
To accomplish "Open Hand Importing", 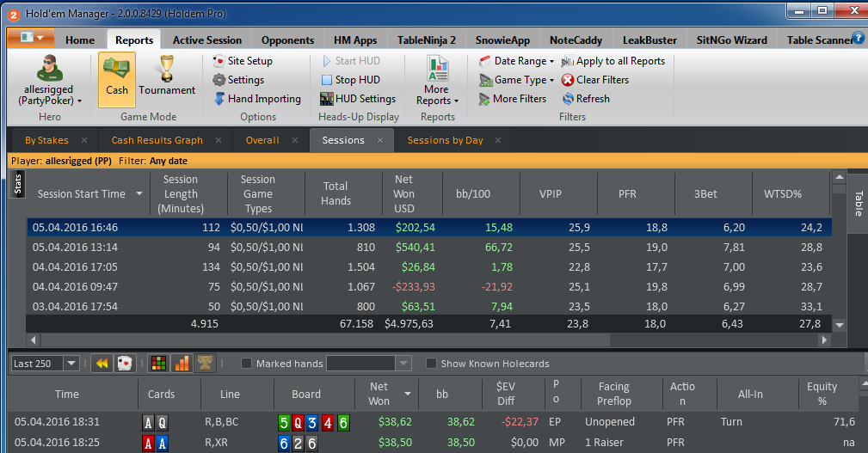I will [257, 99].
